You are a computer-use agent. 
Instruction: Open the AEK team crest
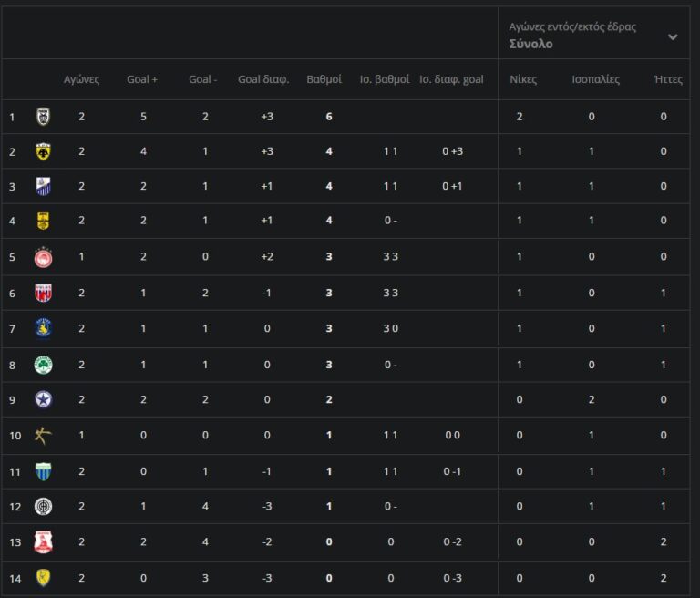[43, 151]
